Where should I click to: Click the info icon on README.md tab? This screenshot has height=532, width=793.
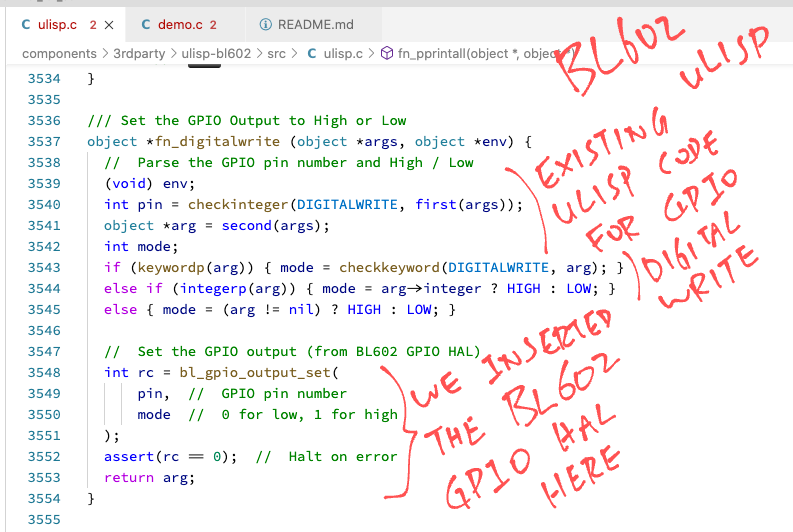[265, 24]
